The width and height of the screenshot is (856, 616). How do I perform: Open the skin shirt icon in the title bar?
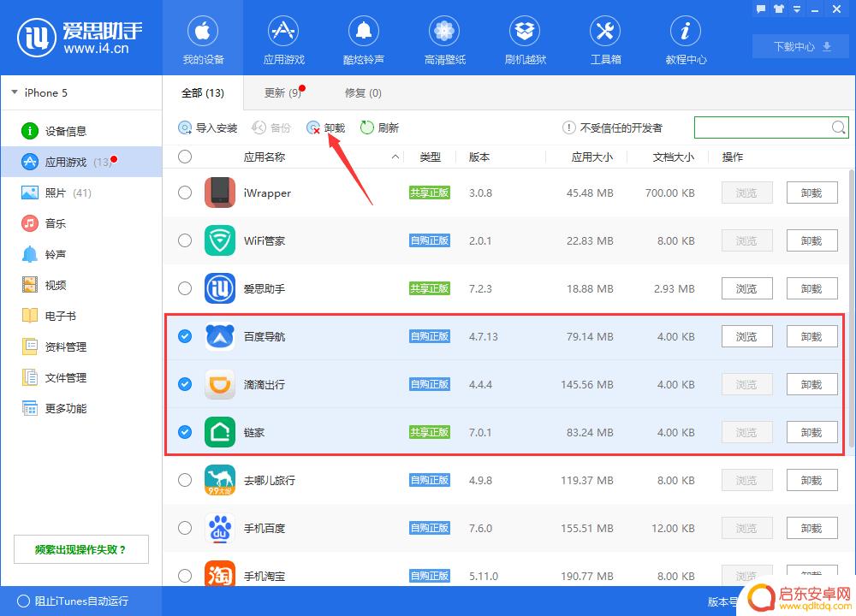[778, 9]
